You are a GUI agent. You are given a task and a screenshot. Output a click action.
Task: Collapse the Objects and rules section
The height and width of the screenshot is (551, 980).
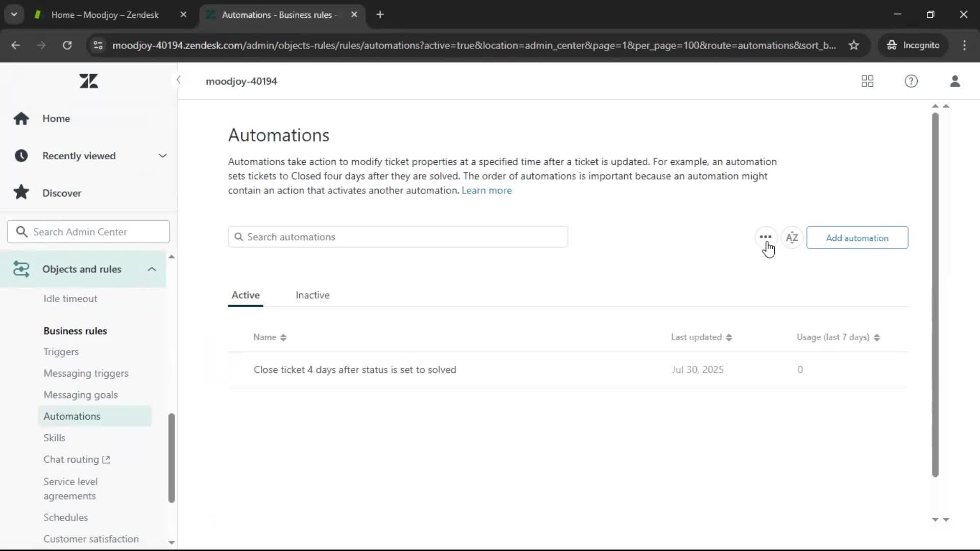pyautogui.click(x=152, y=269)
